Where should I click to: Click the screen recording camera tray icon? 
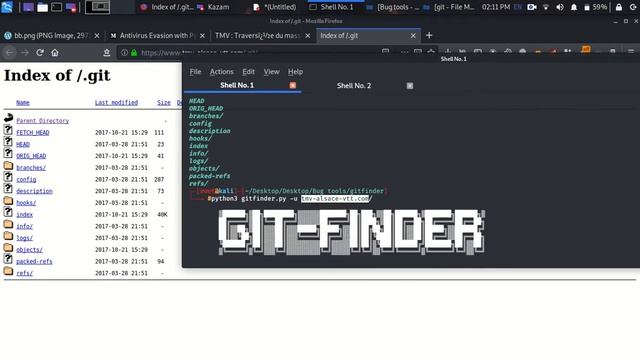click(531, 7)
